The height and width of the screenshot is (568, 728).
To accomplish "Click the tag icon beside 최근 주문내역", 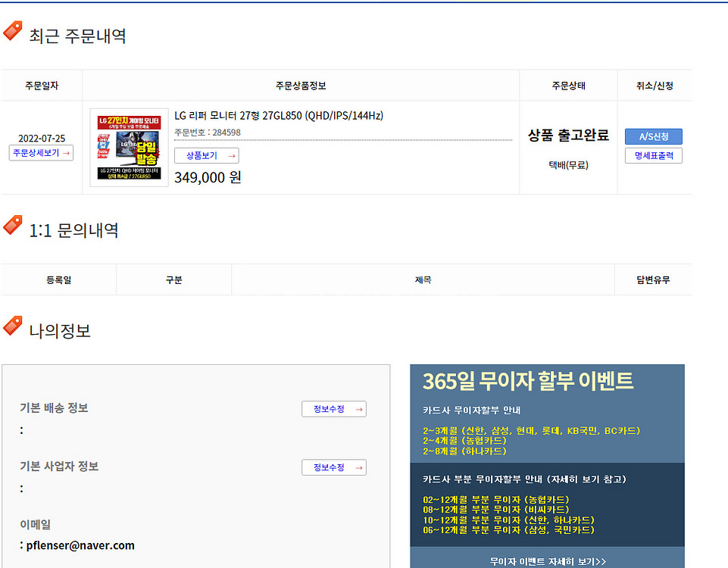I will point(13,30).
